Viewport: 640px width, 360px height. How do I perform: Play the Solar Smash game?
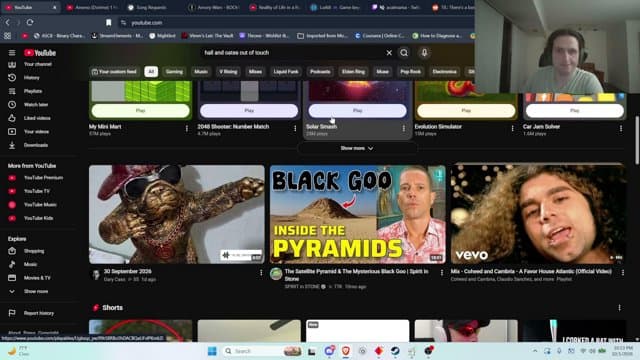pos(358,111)
